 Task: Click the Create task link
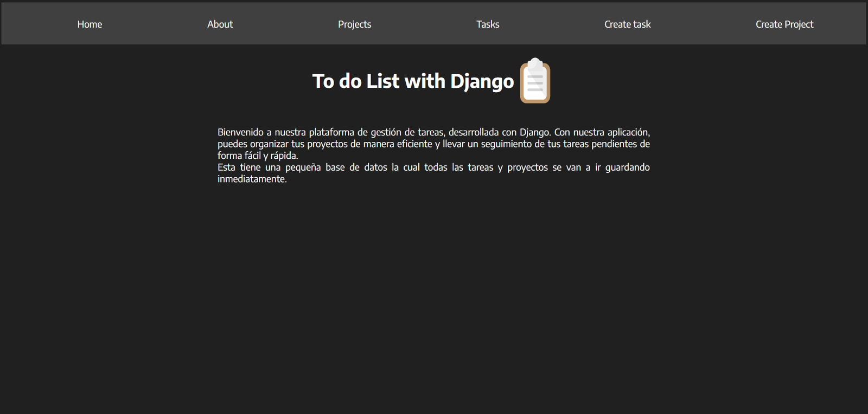click(627, 24)
